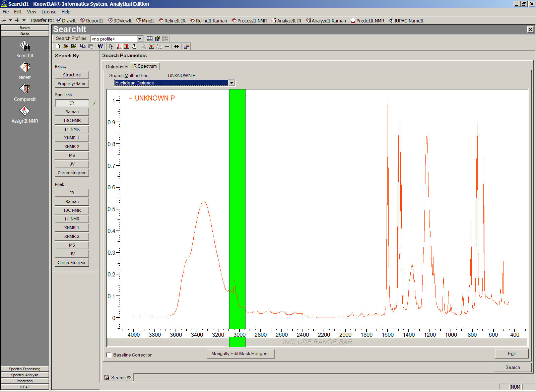Screen dimensions: 536x392
Task: Click the Peak MS button
Action: click(x=72, y=245)
